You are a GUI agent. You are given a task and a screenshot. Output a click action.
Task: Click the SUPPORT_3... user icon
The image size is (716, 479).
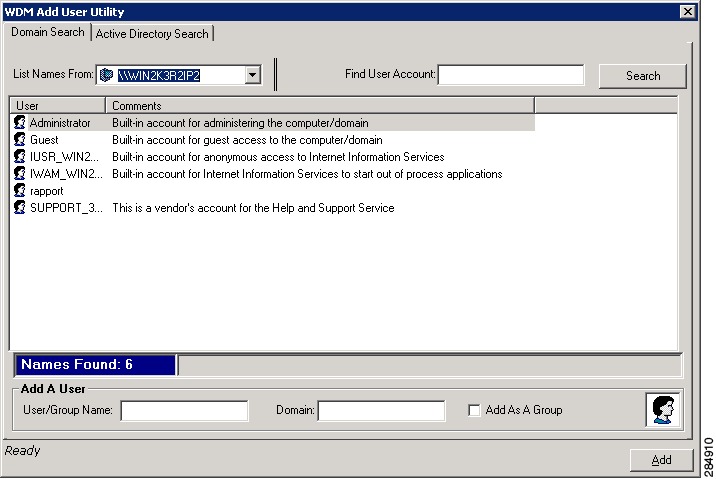pyautogui.click(x=20, y=207)
